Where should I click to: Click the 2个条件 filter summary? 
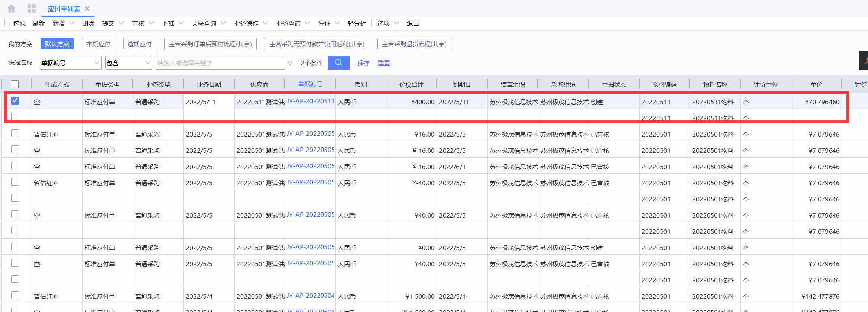pos(312,63)
